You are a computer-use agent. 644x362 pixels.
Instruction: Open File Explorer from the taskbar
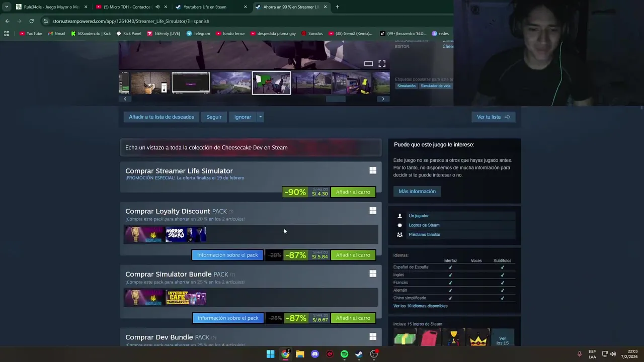point(300,354)
